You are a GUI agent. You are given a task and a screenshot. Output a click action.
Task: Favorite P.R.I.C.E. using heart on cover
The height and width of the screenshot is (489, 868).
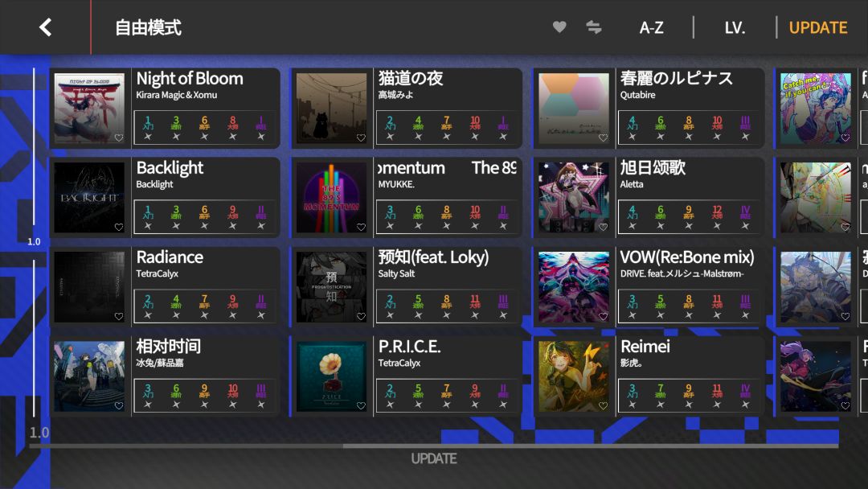coord(361,405)
